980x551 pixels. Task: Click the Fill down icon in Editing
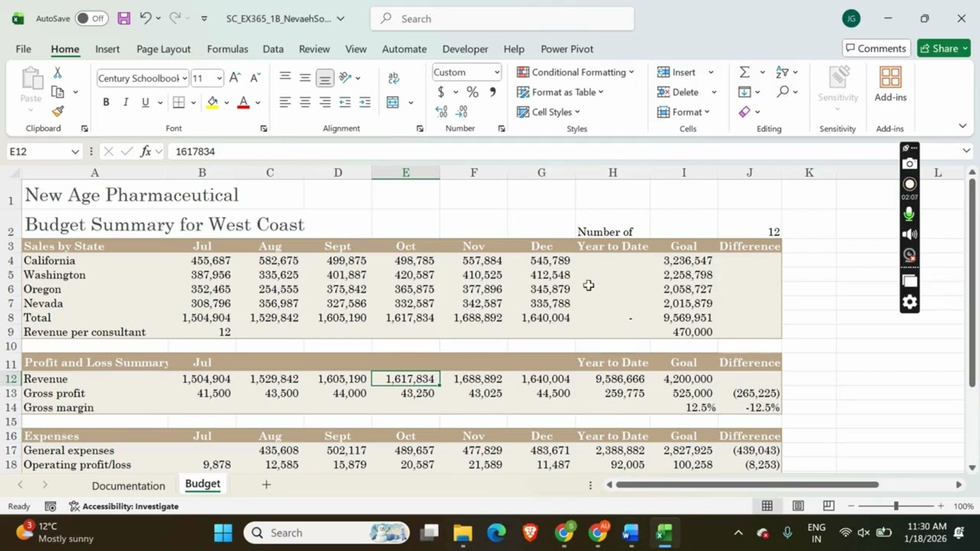coord(744,92)
